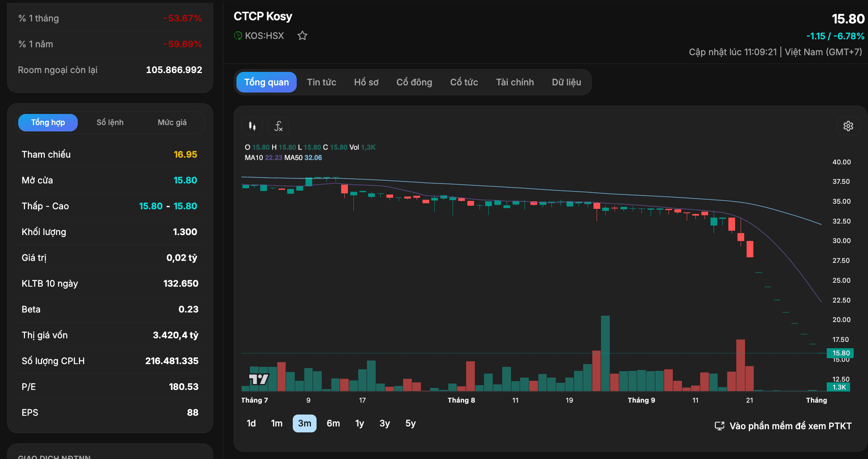Set chart range to 6m
The height and width of the screenshot is (459, 868).
point(333,423)
